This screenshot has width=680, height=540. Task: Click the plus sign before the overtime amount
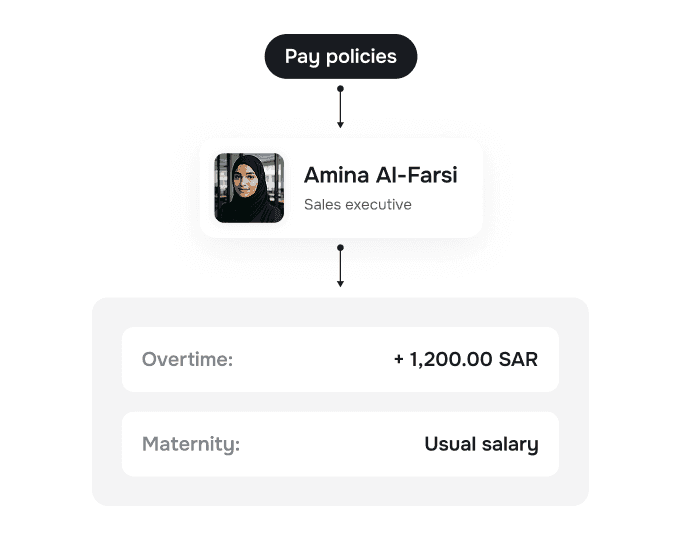tap(399, 359)
